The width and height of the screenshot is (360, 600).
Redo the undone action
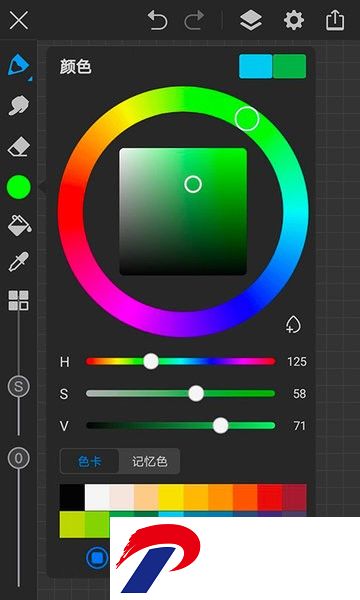(194, 20)
